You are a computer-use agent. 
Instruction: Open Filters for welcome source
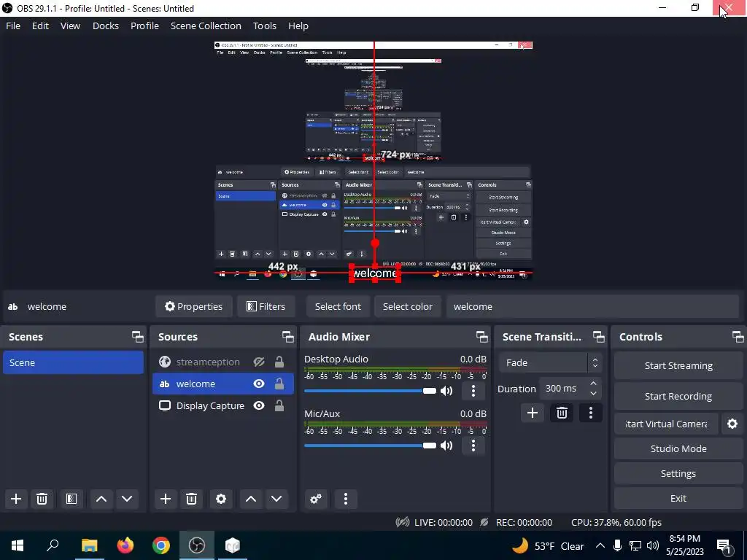coord(266,307)
